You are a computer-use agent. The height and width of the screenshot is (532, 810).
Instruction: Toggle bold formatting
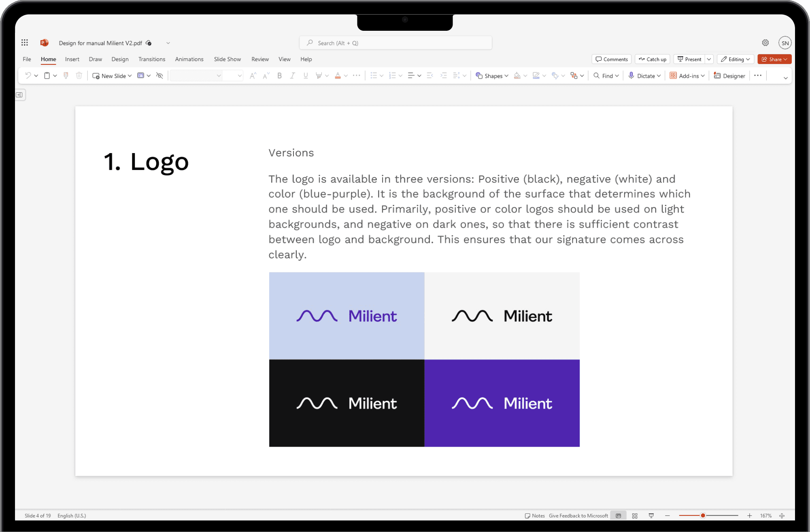[279, 76]
